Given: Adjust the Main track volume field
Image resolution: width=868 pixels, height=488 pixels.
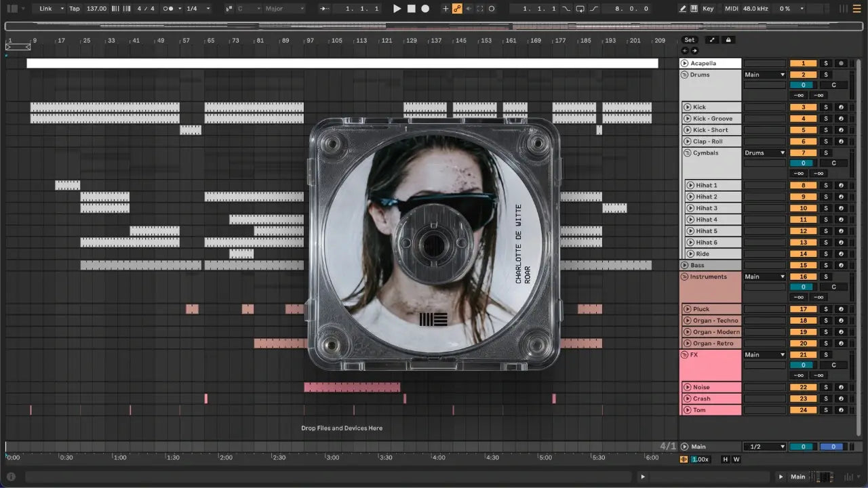Looking at the screenshot, I should tap(803, 447).
